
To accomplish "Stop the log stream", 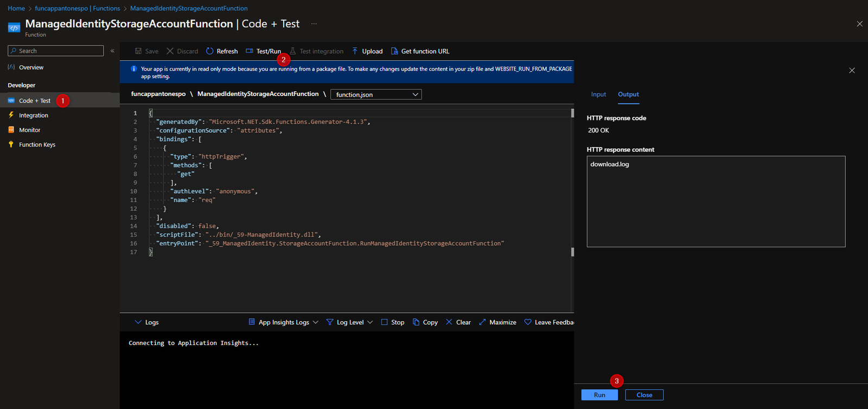I will pyautogui.click(x=393, y=322).
